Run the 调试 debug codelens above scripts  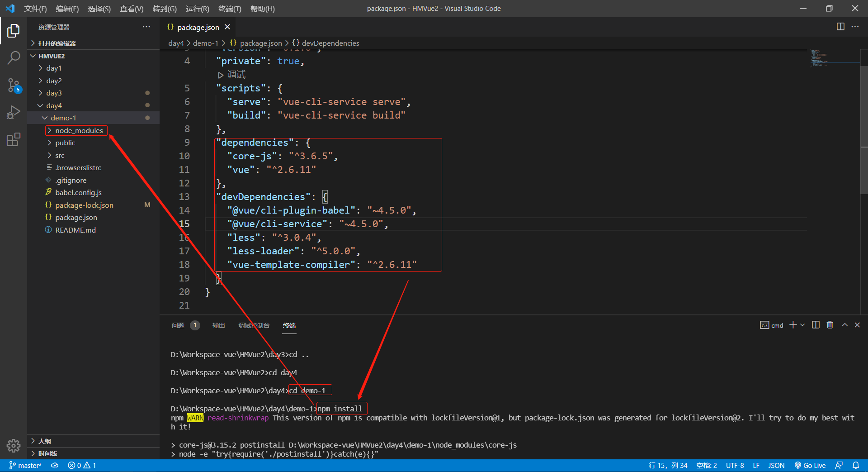(231, 75)
